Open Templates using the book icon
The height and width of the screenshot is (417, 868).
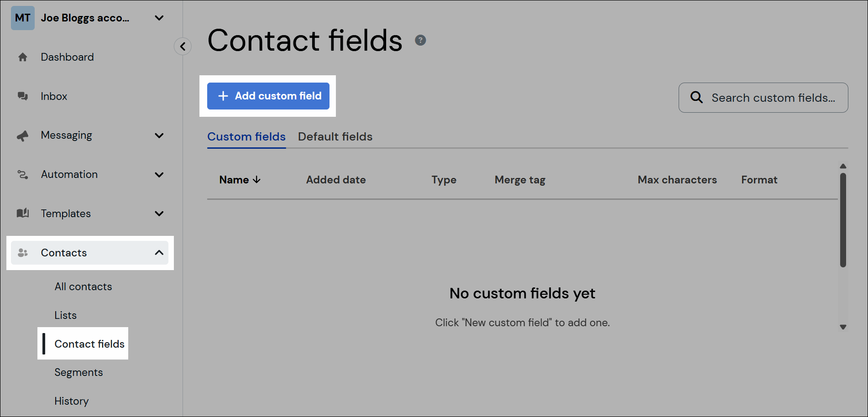click(x=22, y=213)
